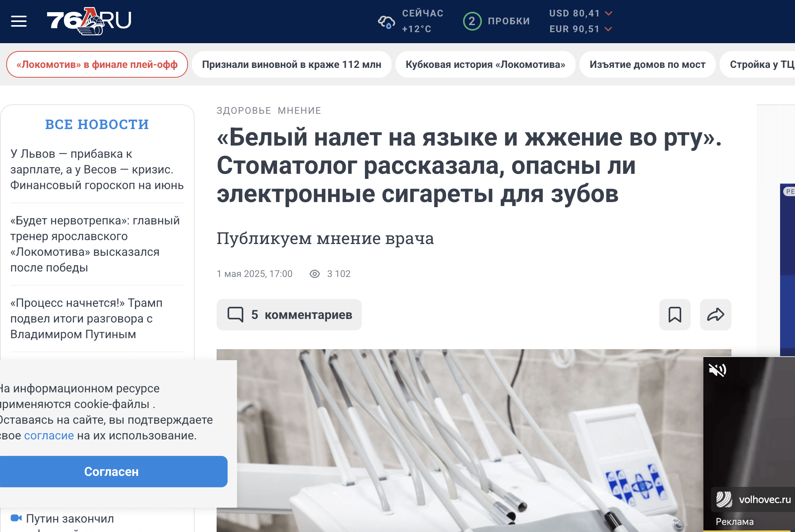
Task: Bookmark this article
Action: point(675,315)
